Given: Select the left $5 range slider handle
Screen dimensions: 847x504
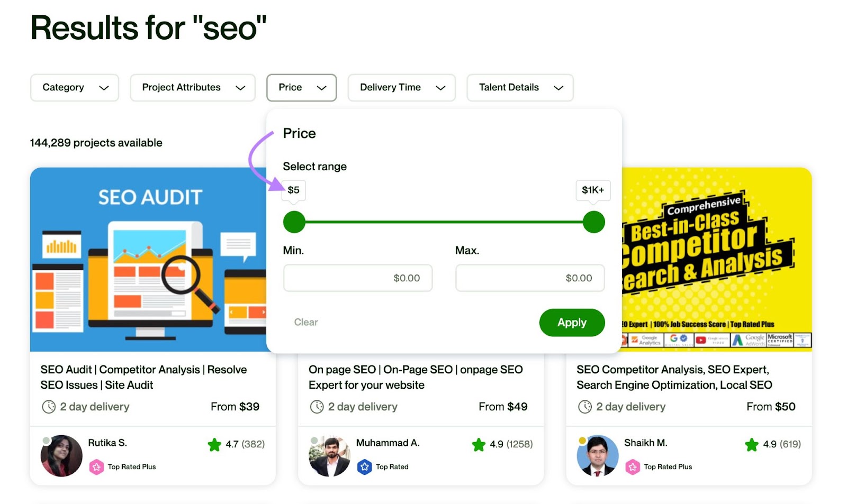Looking at the screenshot, I should tap(294, 222).
